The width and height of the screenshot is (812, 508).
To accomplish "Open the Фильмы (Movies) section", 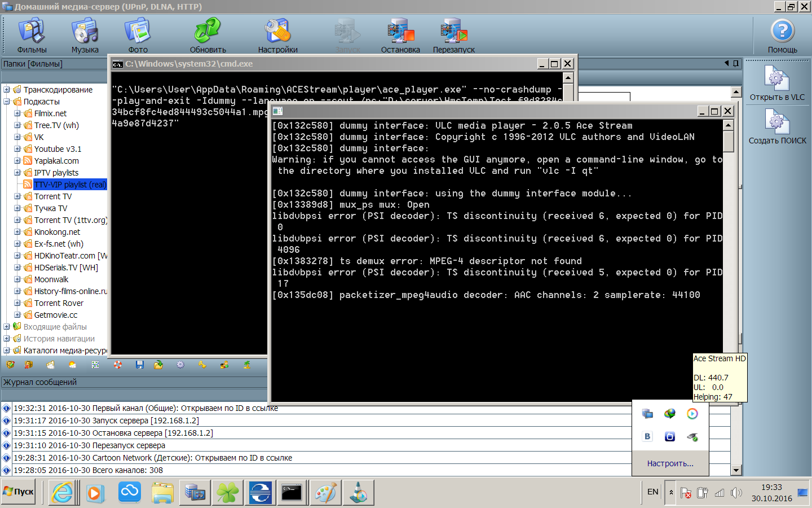I will (32, 35).
